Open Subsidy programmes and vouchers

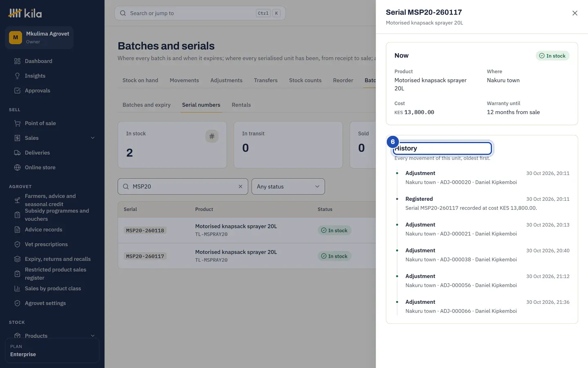pyautogui.click(x=52, y=215)
